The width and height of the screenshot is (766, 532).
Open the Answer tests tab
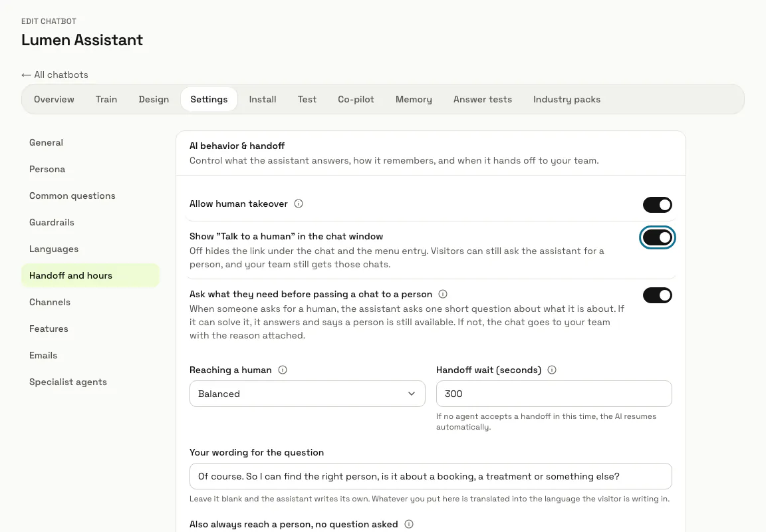pyautogui.click(x=483, y=99)
